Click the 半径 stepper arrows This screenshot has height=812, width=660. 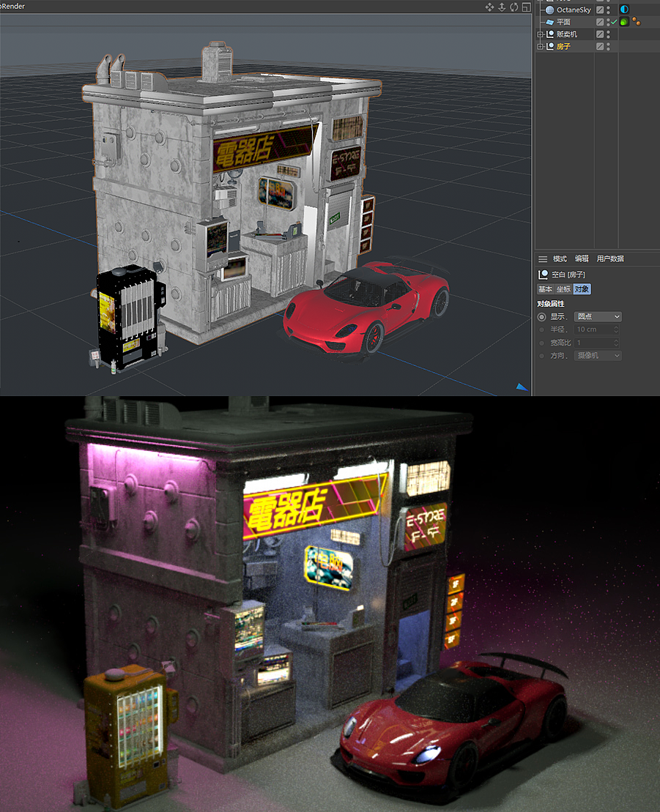point(617,329)
